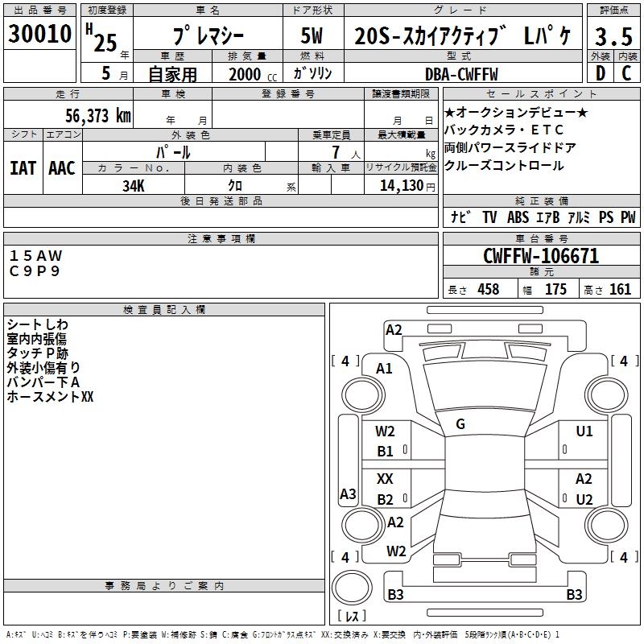Screen dimensions: 644x644
Task: Click the 両側パワースライドドア line
Action: [510, 147]
